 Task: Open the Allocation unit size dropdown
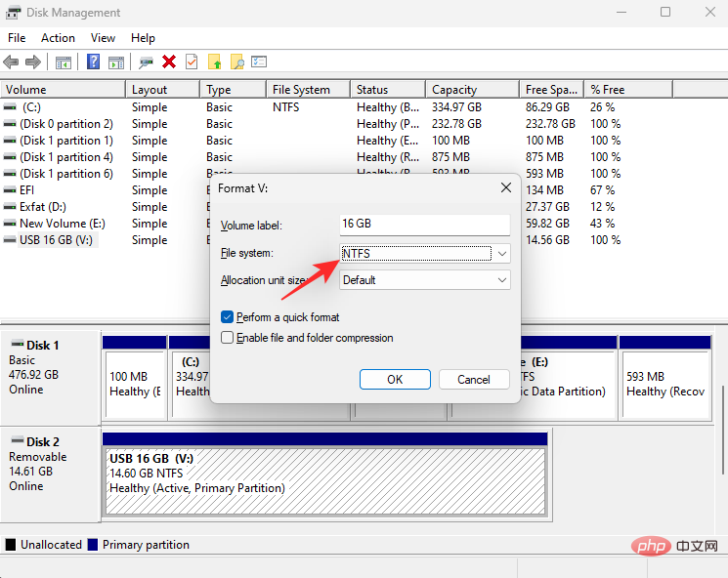[x=425, y=280]
